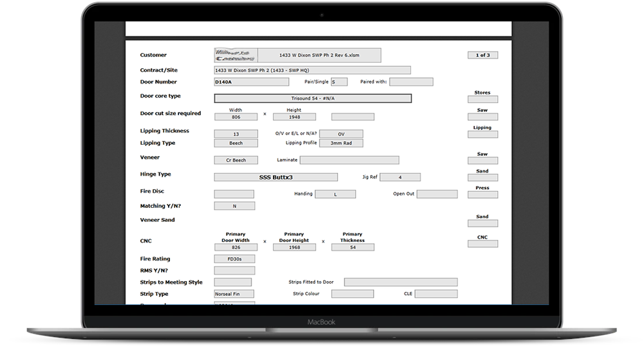Viewport: 644px width, 346px height.
Task: Click the Fire Rating FD30s field
Action: [x=234, y=259]
